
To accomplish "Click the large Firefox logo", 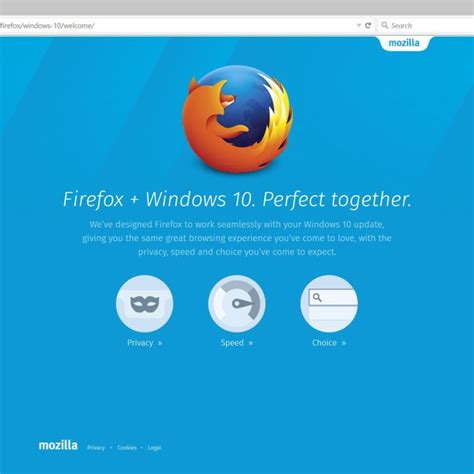I will tap(237, 119).
